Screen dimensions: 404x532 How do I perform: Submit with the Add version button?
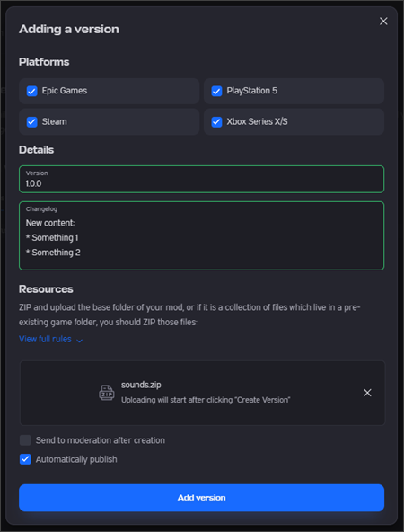[x=201, y=498]
